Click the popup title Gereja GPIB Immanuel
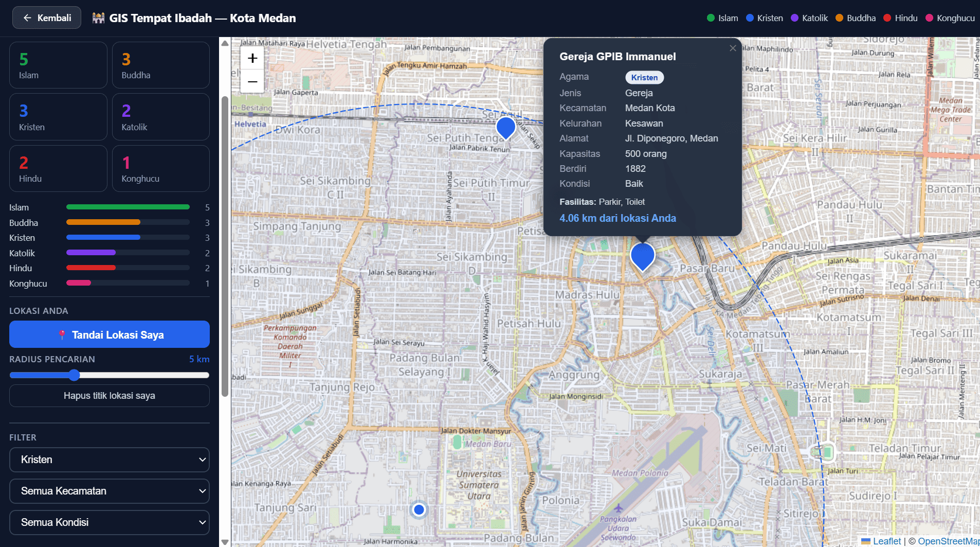 (x=618, y=57)
